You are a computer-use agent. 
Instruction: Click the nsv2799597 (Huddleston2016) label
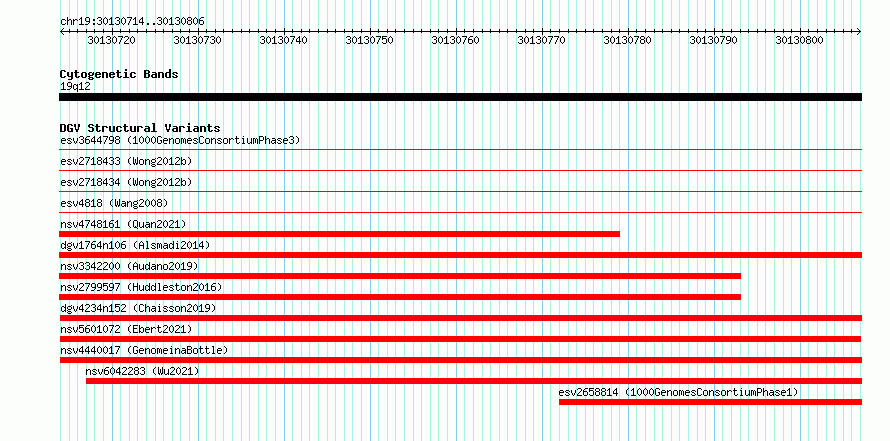(141, 287)
